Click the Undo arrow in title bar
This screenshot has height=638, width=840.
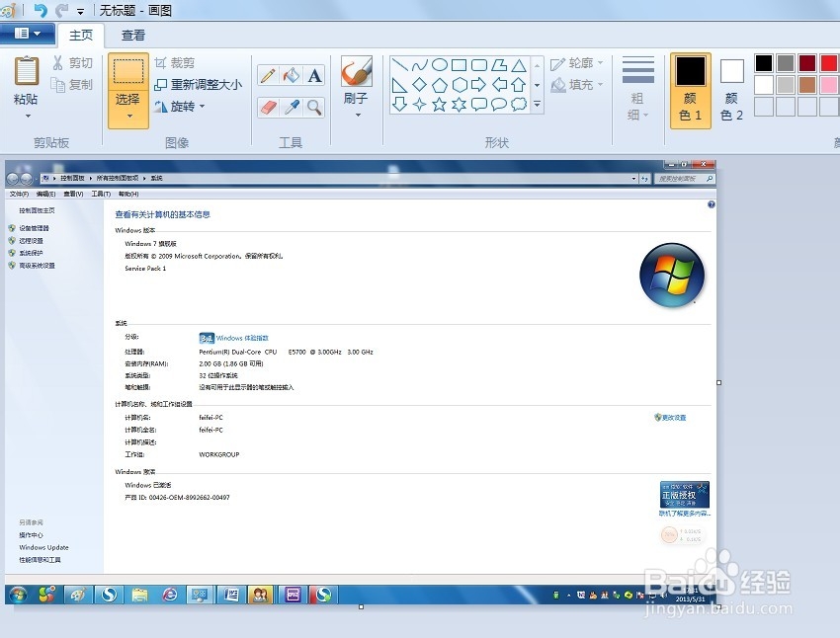pyautogui.click(x=41, y=10)
